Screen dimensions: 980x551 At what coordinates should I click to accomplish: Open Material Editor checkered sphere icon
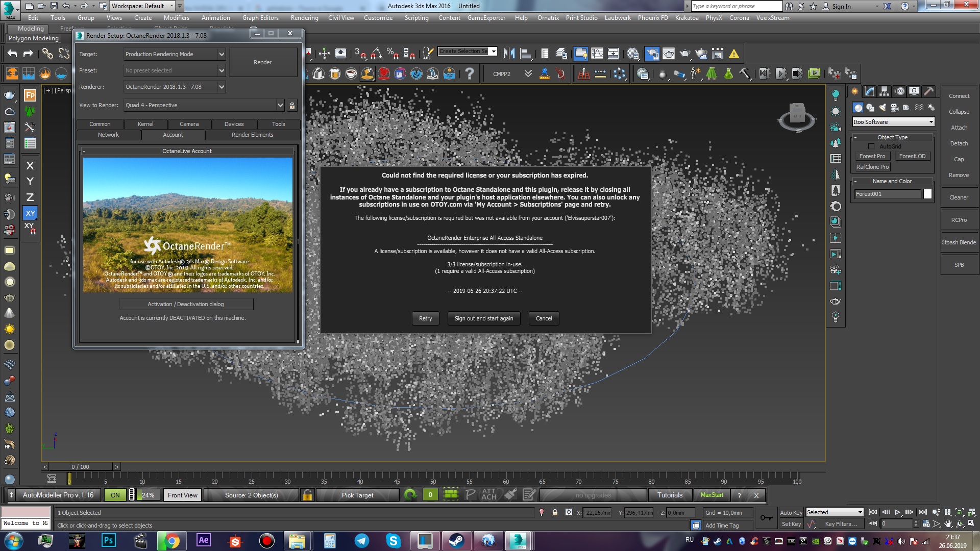633,54
